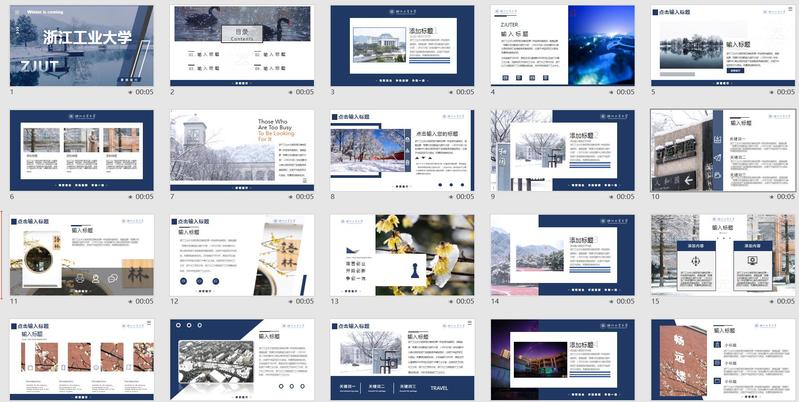
Task: Select the Contents slide with black swans
Action: click(x=242, y=45)
